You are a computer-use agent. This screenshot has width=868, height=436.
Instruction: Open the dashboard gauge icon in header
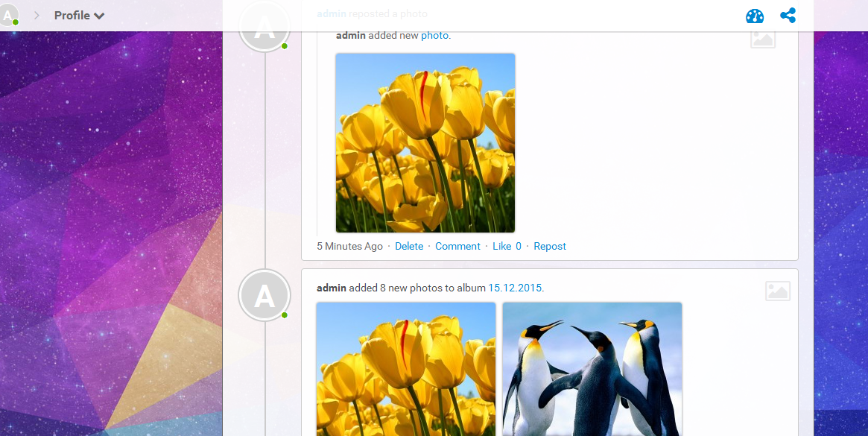(755, 16)
